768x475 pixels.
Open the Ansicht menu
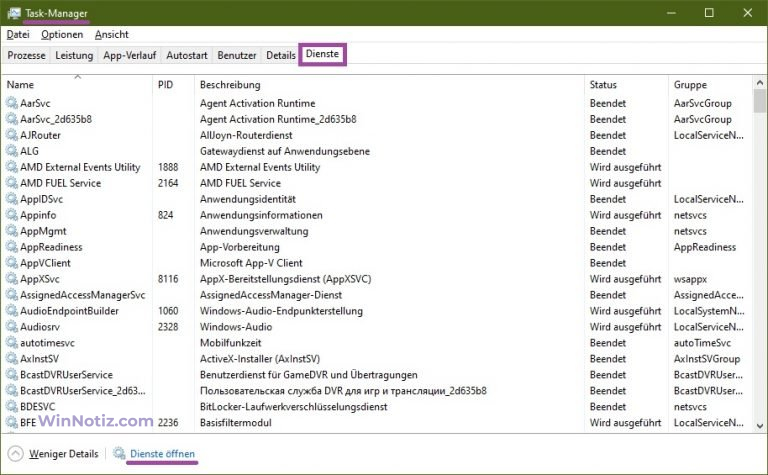click(x=112, y=34)
